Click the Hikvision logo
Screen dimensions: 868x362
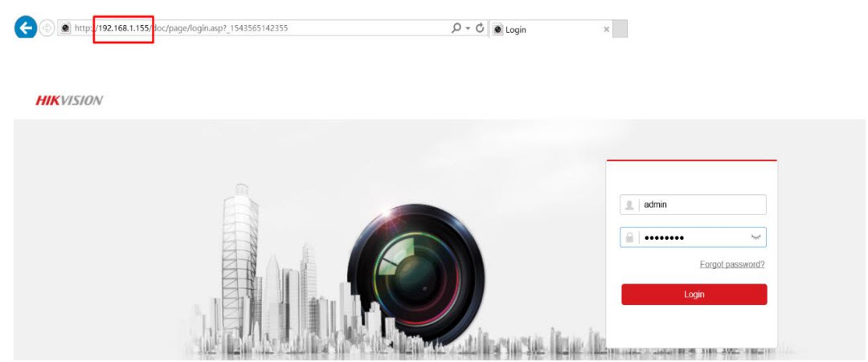point(69,100)
